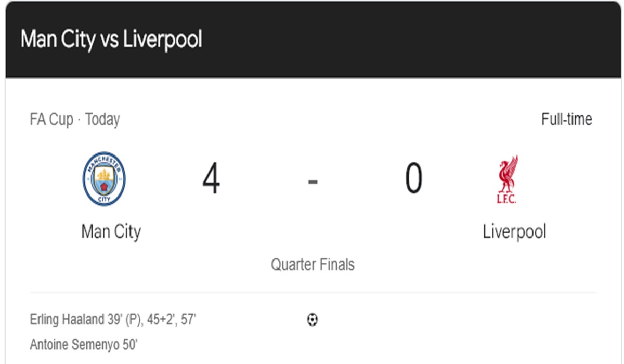Click scorer name Erling Haaland
The height and width of the screenshot is (364, 624).
(68, 319)
